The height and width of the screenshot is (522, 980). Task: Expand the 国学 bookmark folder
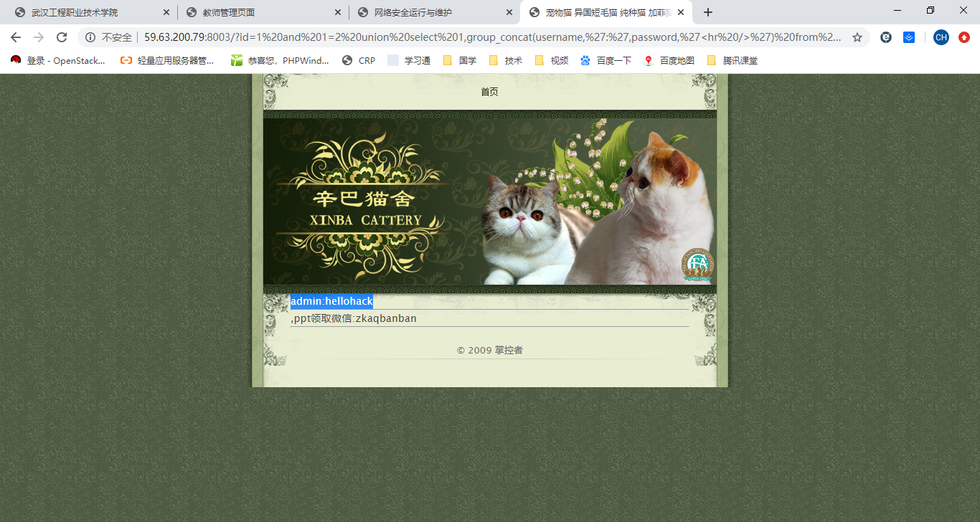[x=459, y=61]
